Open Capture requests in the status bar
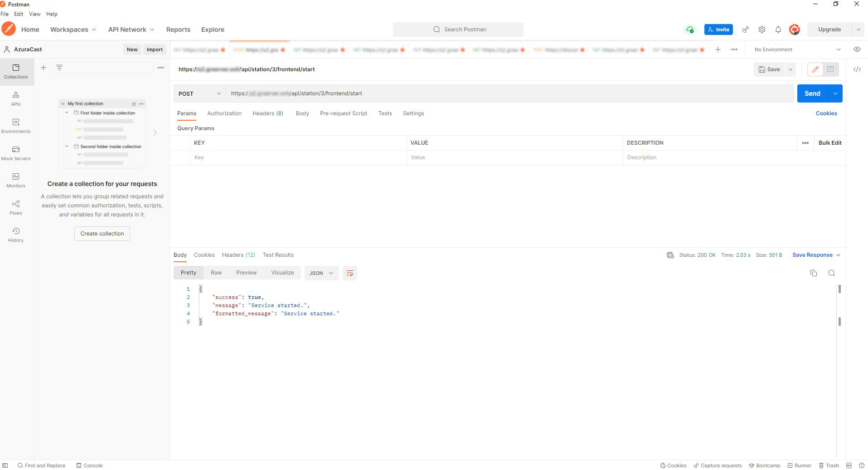 [718, 465]
